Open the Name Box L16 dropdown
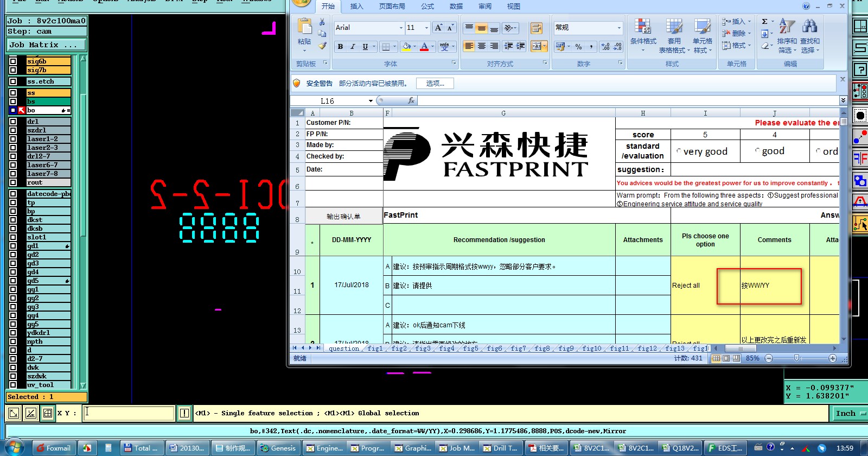This screenshot has width=868, height=456. coord(371,101)
